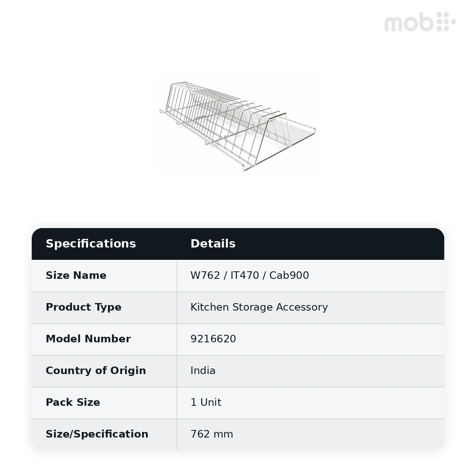Select the 762 mm value
This screenshot has height=476, width=476.
click(x=212, y=434)
